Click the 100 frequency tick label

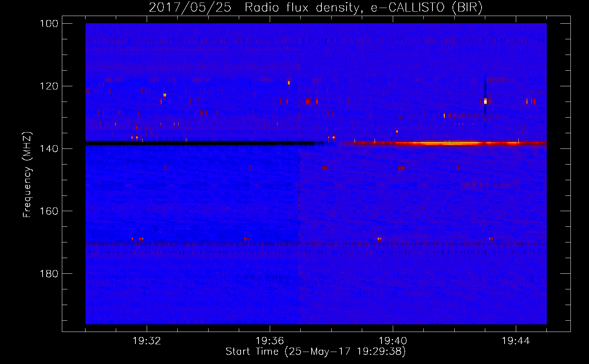[x=49, y=24]
